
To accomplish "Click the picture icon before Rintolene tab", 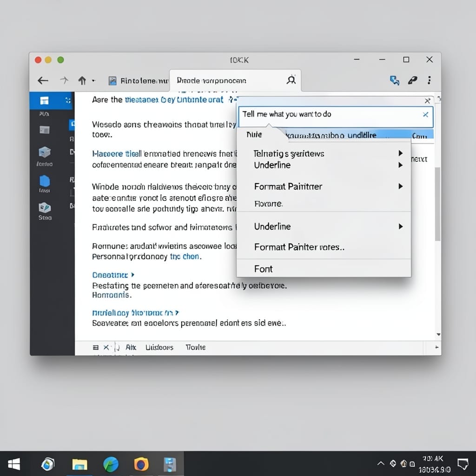I will click(112, 81).
